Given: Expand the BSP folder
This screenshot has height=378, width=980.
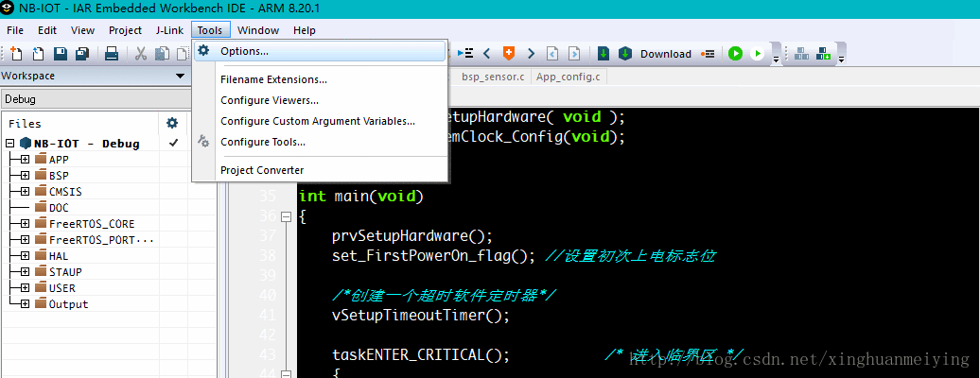Looking at the screenshot, I should pos(25,176).
